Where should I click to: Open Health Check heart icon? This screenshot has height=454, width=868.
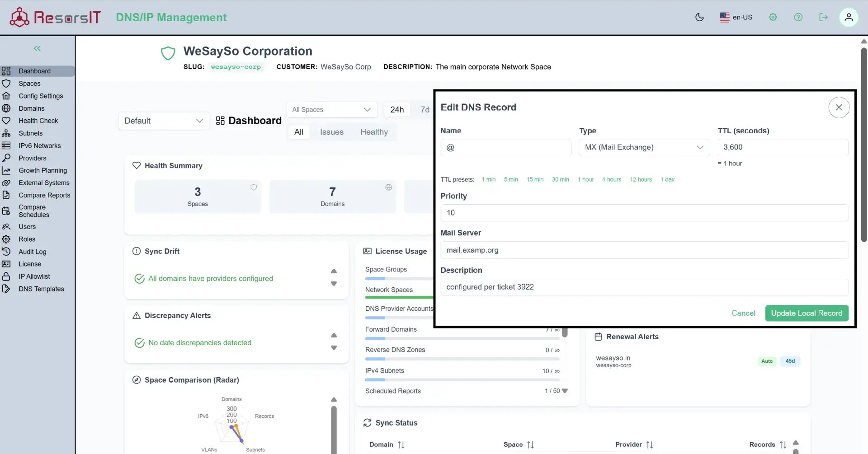tap(6, 121)
